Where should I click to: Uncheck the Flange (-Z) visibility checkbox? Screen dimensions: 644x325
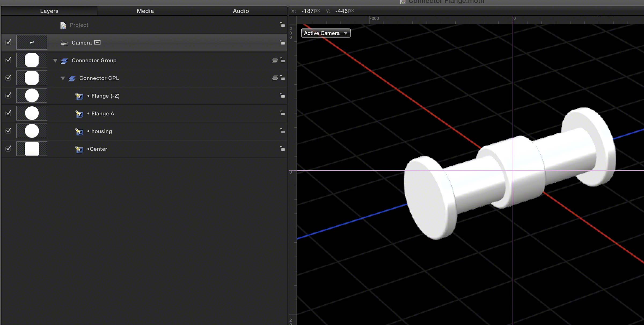8,95
